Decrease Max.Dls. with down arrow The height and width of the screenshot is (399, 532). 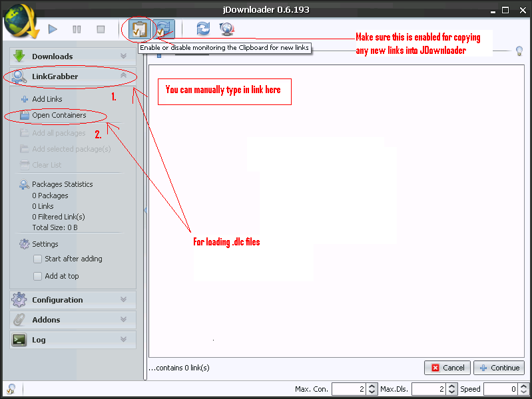[451, 392]
